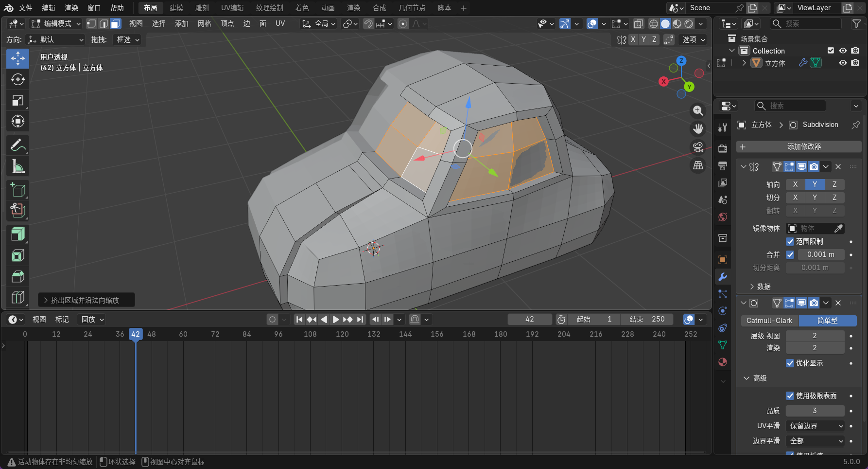The image size is (868, 469).
Task: Open the Modifiers wrench properties tab
Action: click(x=723, y=277)
